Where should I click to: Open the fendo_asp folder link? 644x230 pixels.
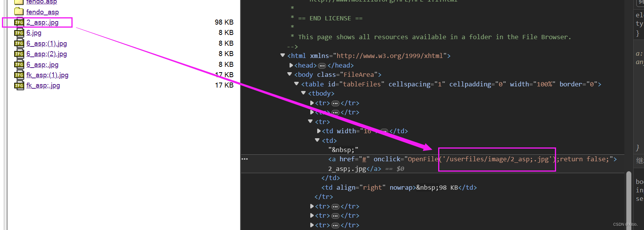pyautogui.click(x=42, y=12)
